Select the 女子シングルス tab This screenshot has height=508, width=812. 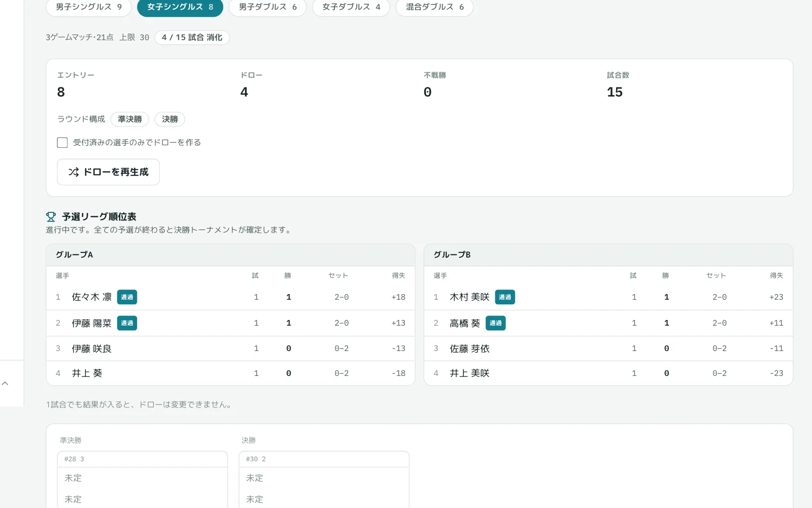(x=180, y=7)
